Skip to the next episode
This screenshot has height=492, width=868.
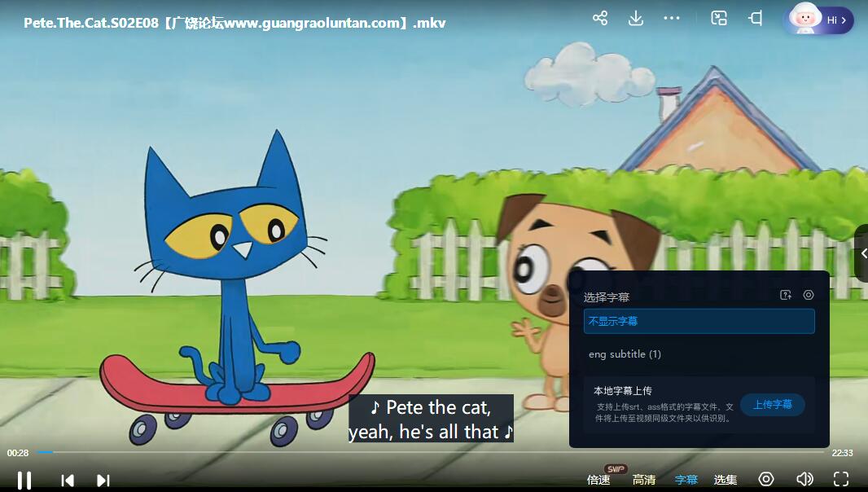pyautogui.click(x=103, y=481)
